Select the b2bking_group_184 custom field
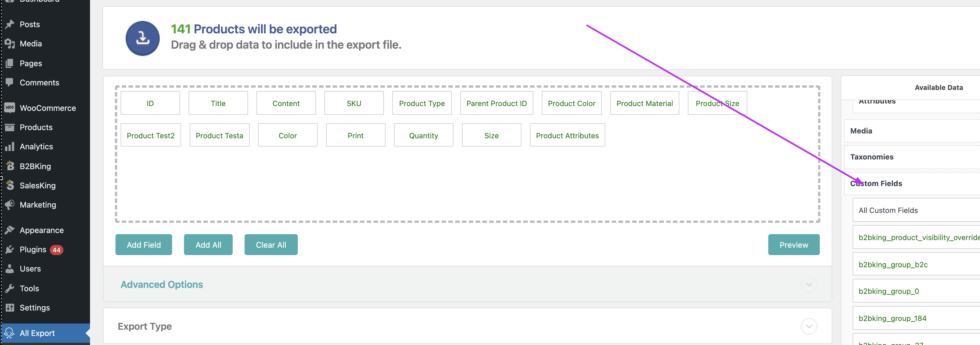The image size is (980, 345). pyautogui.click(x=916, y=318)
